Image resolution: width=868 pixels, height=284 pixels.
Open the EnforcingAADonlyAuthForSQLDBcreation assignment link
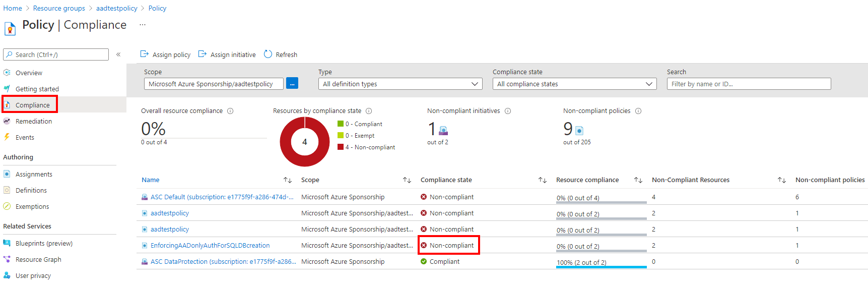pyautogui.click(x=210, y=246)
